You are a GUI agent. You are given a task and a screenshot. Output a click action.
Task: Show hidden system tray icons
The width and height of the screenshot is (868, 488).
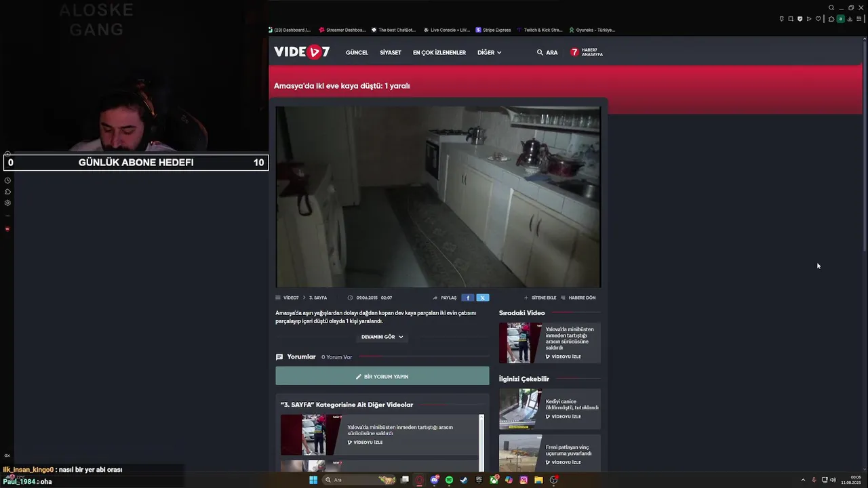click(803, 480)
